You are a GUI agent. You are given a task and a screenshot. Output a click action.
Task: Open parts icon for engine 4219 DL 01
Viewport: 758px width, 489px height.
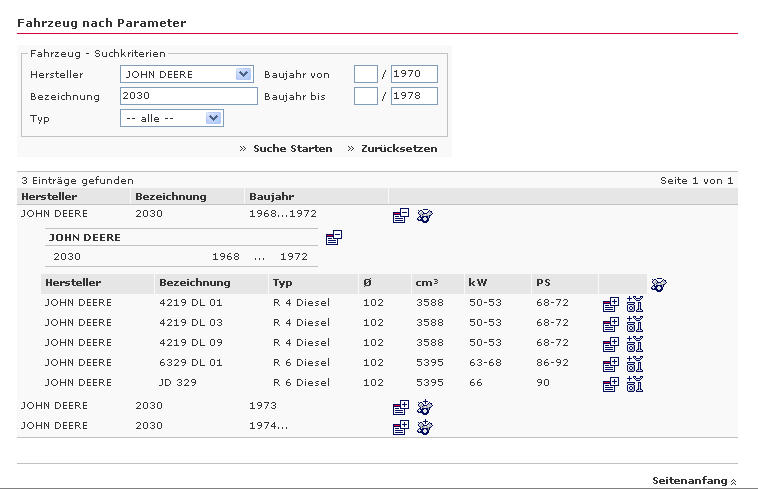[x=634, y=304]
